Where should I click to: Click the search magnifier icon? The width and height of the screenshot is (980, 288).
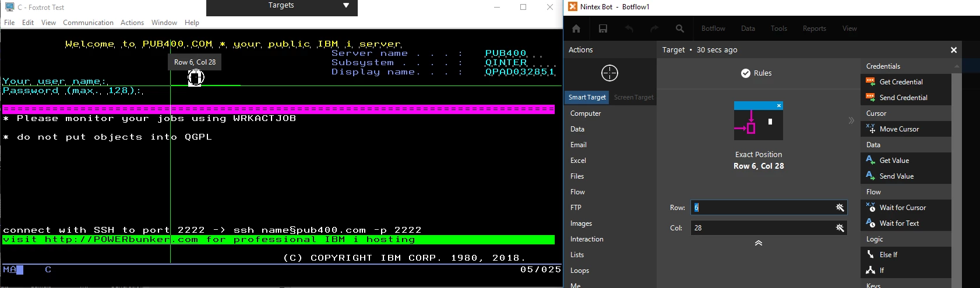[x=680, y=29]
